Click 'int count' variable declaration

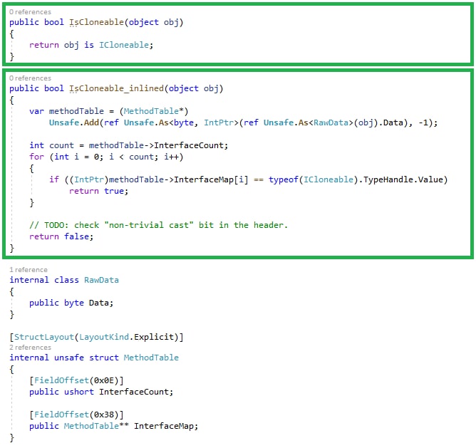[51, 145]
